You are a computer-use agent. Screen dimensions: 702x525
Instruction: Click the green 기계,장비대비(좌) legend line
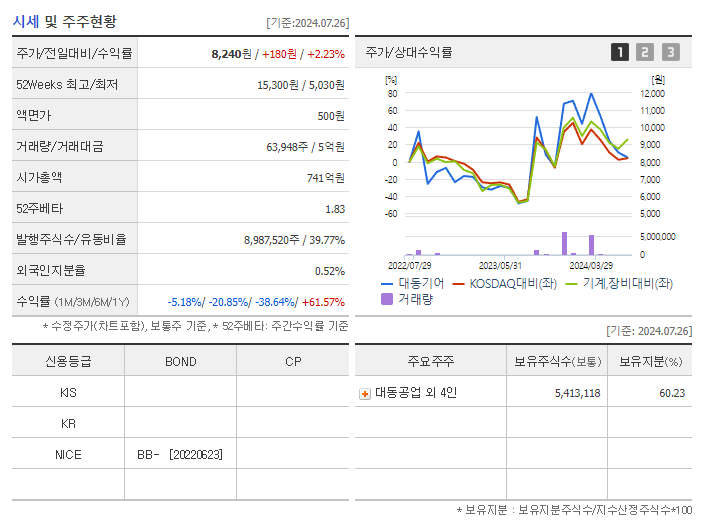pyautogui.click(x=572, y=284)
